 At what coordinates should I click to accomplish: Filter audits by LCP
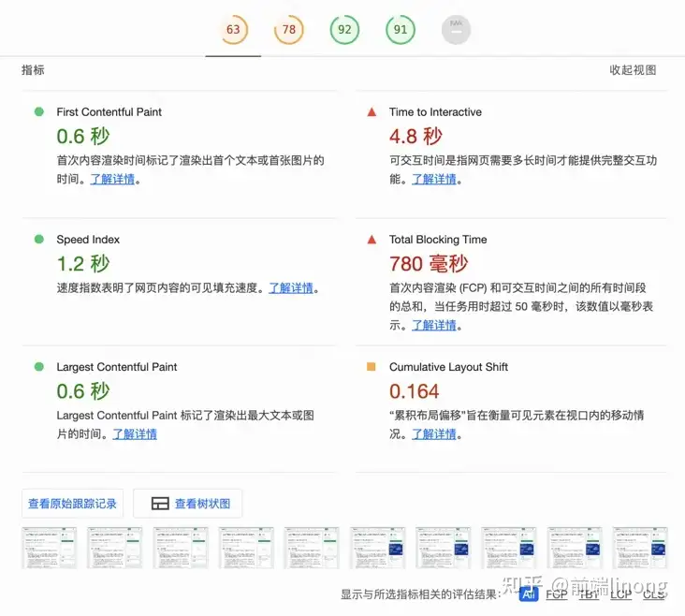(620, 594)
